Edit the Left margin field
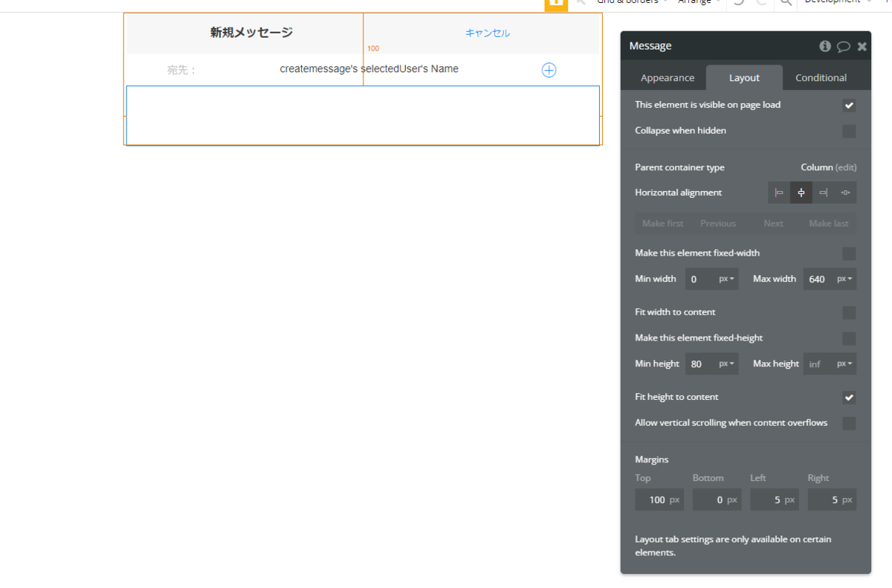This screenshot has width=892, height=588. (x=775, y=500)
